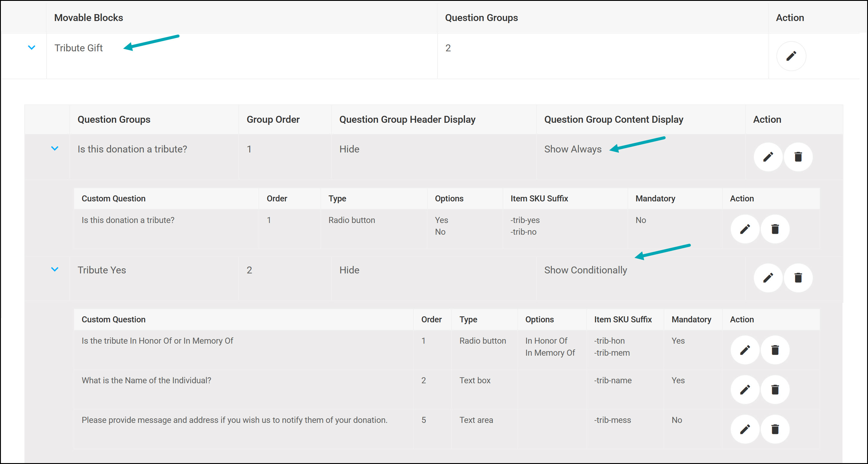The height and width of the screenshot is (464, 868).
Task: Edit the radio button question with -trib-yes suffix
Action: click(745, 229)
